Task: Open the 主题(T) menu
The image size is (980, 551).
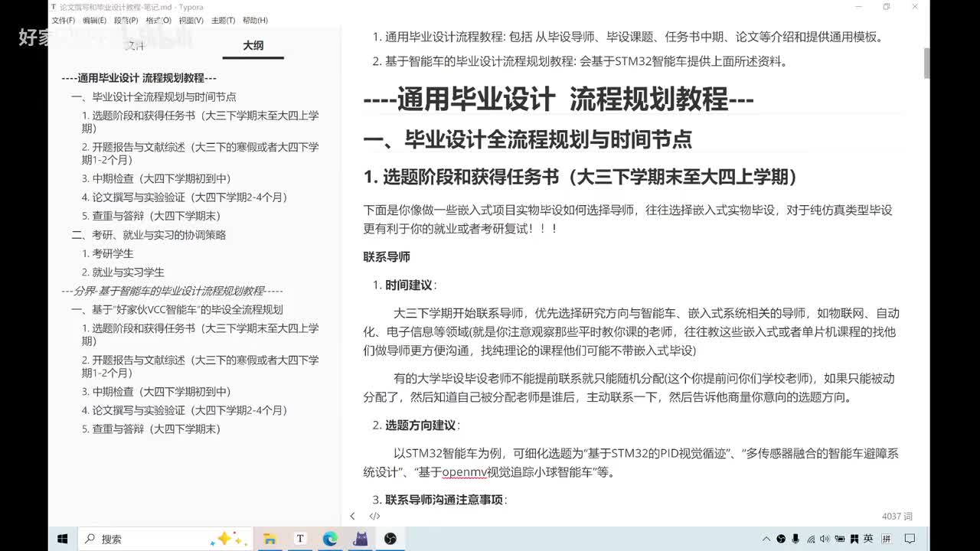Action: pos(223,20)
